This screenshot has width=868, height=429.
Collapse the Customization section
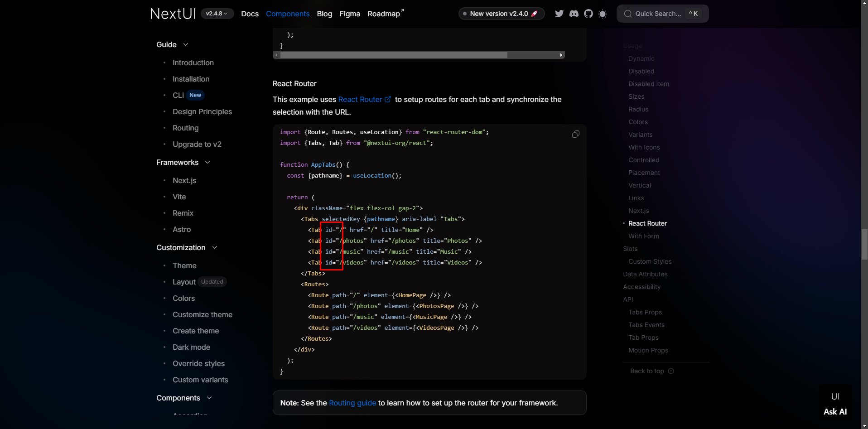187,247
